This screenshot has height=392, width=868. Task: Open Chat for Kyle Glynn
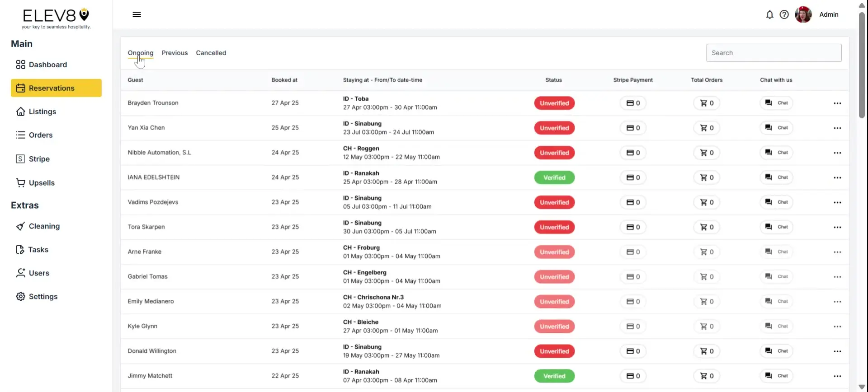(776, 326)
